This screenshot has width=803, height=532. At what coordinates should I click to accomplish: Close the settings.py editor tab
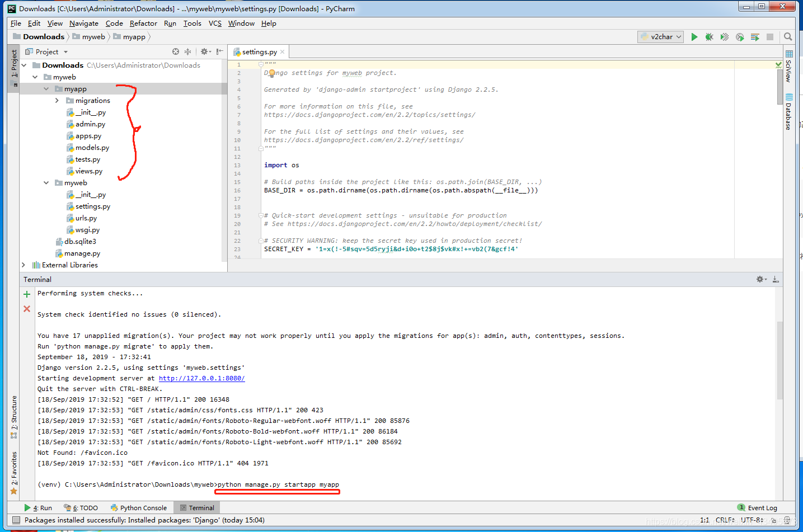pos(283,52)
